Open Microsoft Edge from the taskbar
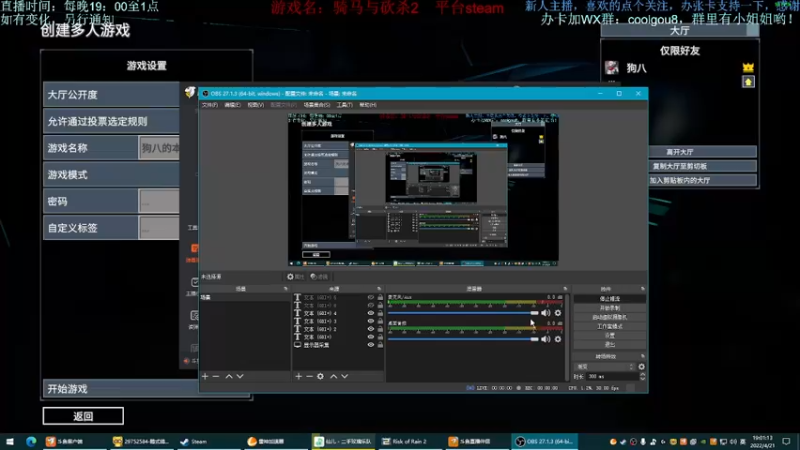Viewport: 800px width, 450px height. tap(31, 441)
